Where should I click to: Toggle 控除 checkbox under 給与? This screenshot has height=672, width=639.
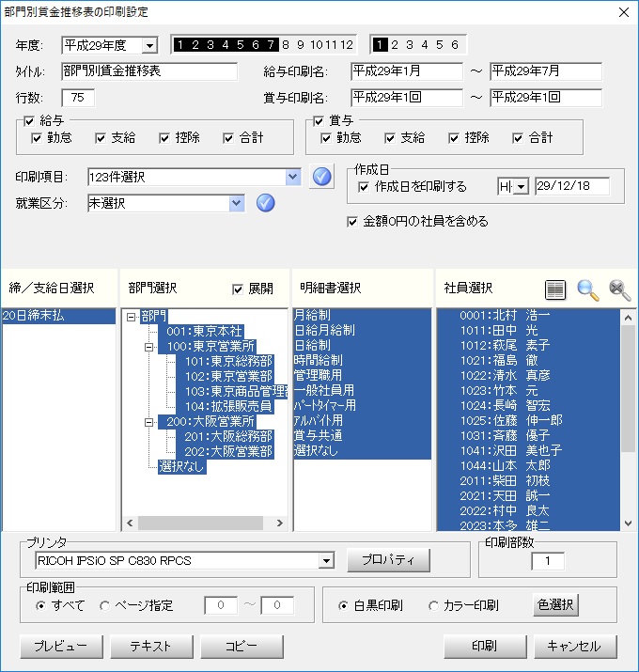[164, 138]
